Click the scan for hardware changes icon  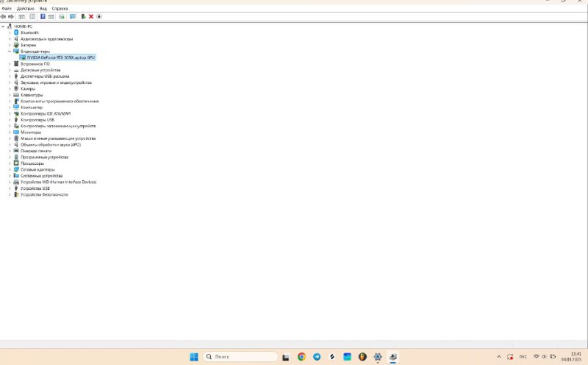(73, 16)
